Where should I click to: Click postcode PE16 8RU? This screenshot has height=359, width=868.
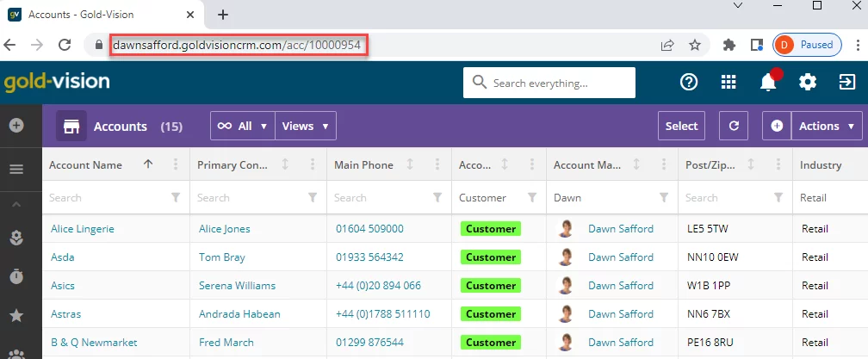pyautogui.click(x=710, y=343)
